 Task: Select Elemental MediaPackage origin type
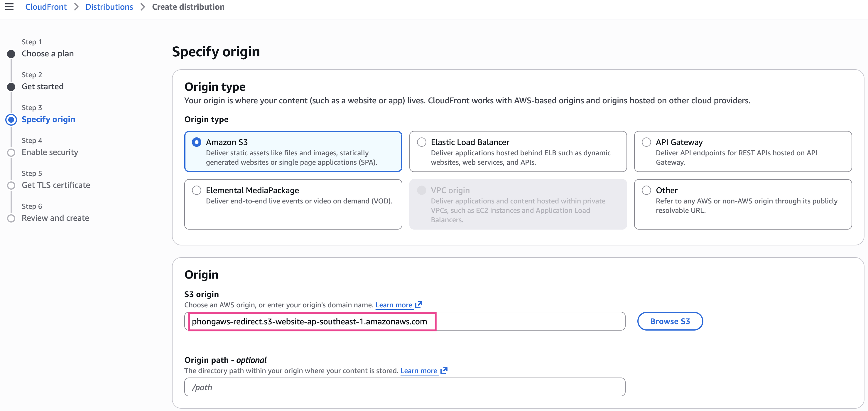click(x=196, y=190)
